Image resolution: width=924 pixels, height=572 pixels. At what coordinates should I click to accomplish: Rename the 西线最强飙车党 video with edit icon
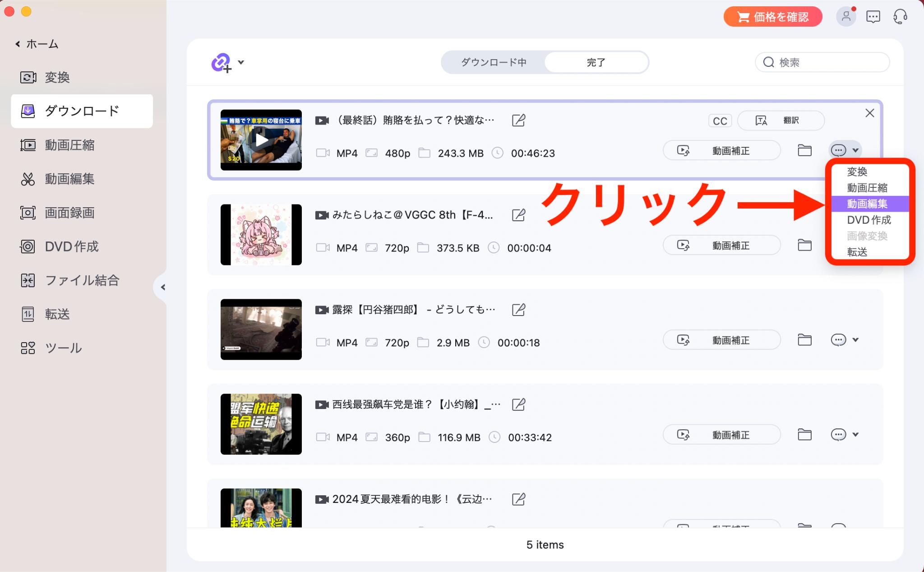click(x=518, y=405)
